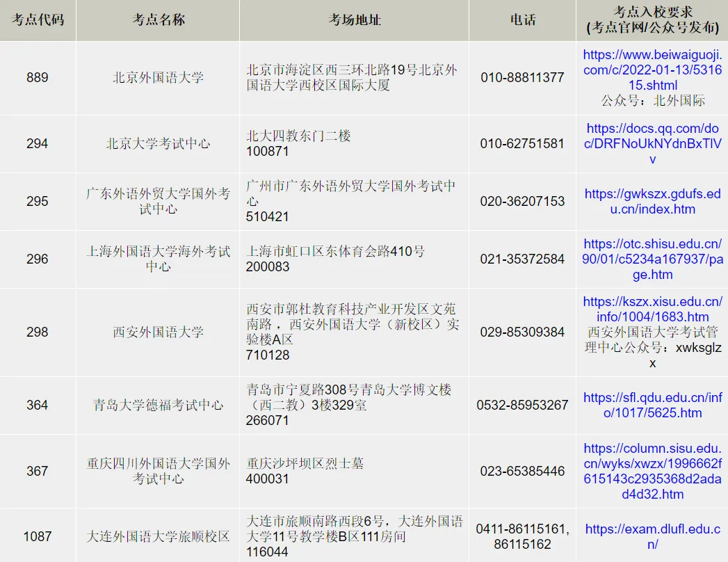Image resolution: width=728 pixels, height=562 pixels.
Task: Select test center code 296
Action: 38,259
